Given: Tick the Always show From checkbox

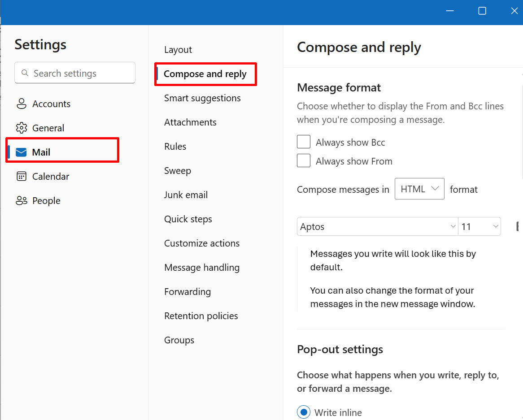Looking at the screenshot, I should (x=304, y=160).
